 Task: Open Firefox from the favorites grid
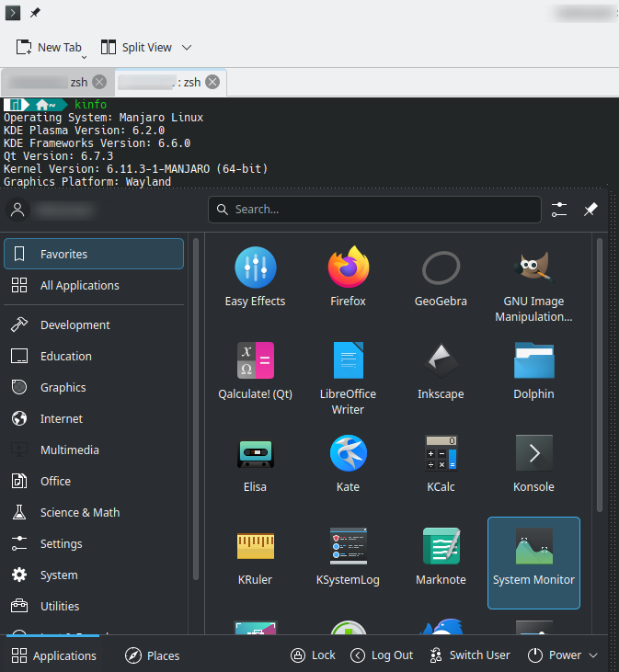pos(348,277)
